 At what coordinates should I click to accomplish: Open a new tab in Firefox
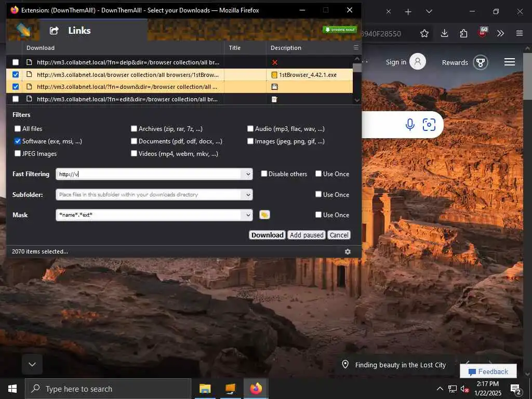click(x=408, y=12)
